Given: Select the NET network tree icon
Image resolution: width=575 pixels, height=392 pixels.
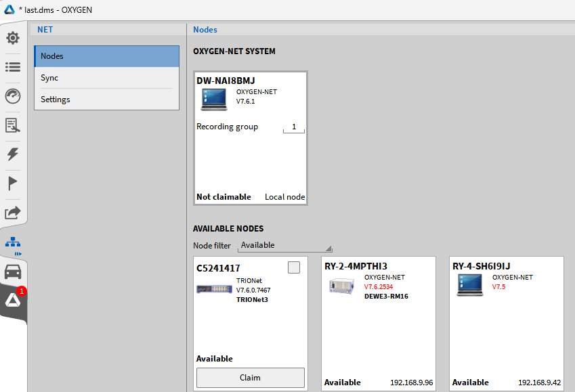Looking at the screenshot, I should click(x=13, y=242).
